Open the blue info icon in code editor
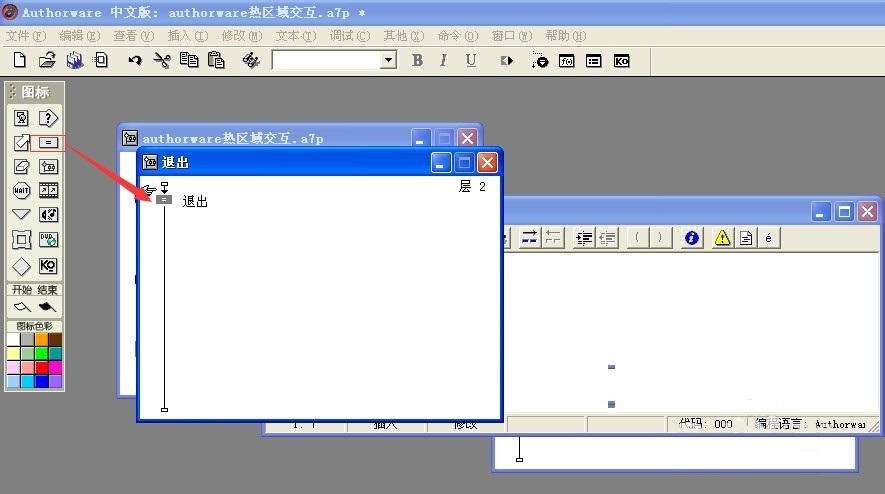 (x=691, y=238)
